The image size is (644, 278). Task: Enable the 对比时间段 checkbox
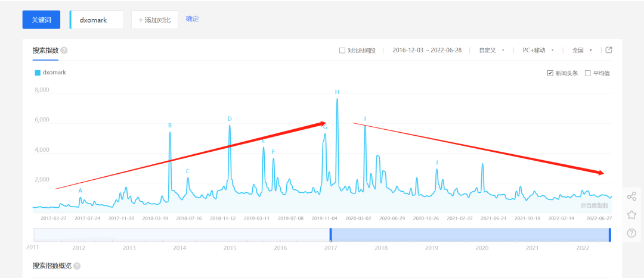pyautogui.click(x=342, y=51)
